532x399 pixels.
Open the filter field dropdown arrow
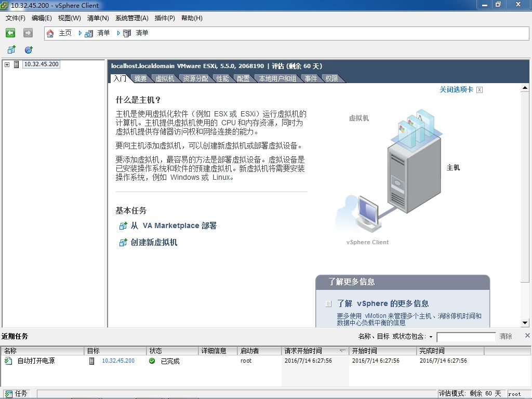click(x=431, y=337)
